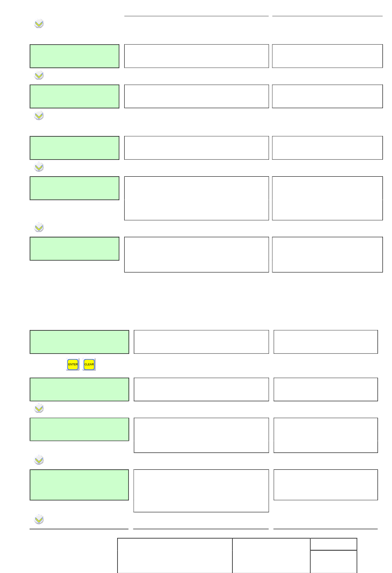
Task: Click the yellow CLEAR key button
Action: pyautogui.click(x=89, y=365)
